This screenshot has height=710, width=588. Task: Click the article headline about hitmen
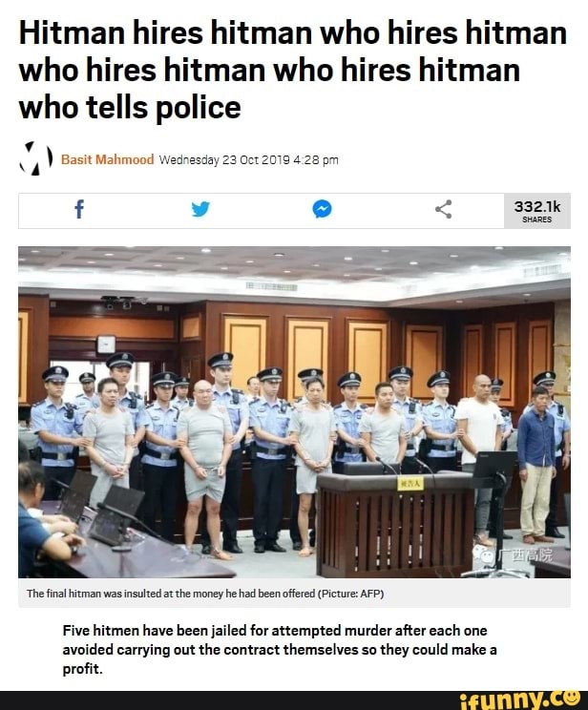(x=293, y=71)
